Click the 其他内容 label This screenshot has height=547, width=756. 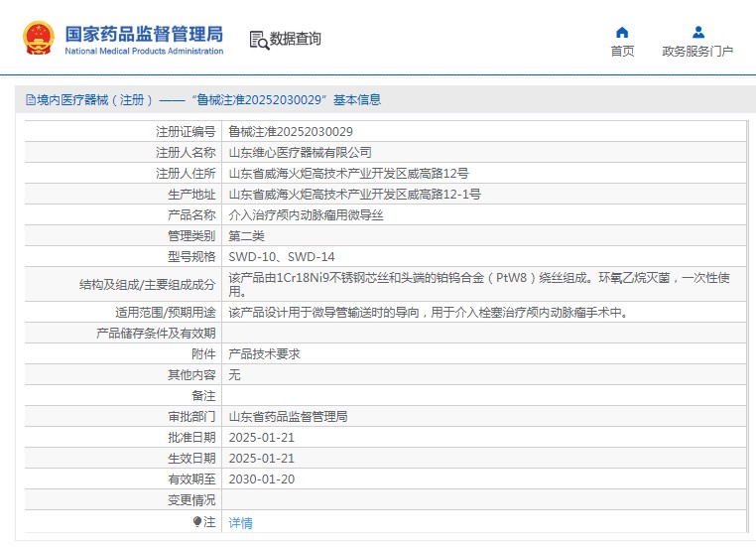point(191,375)
